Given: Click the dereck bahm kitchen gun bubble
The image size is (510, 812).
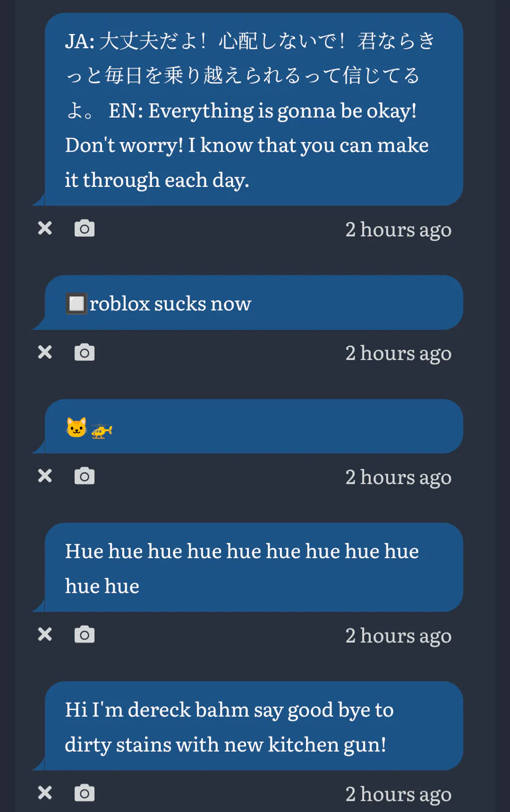Looking at the screenshot, I should [x=253, y=726].
